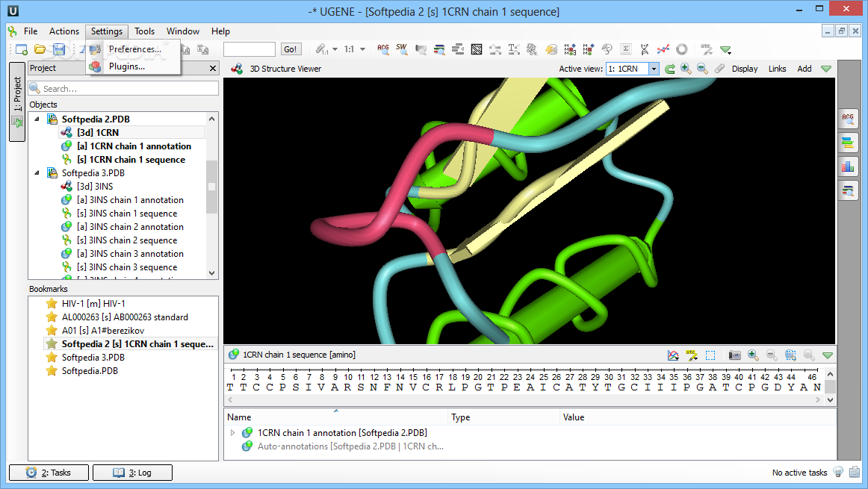Screen dimensions: 868x489
Task: Select A01 [s] A1#berezikov bookmark
Action: click(103, 330)
